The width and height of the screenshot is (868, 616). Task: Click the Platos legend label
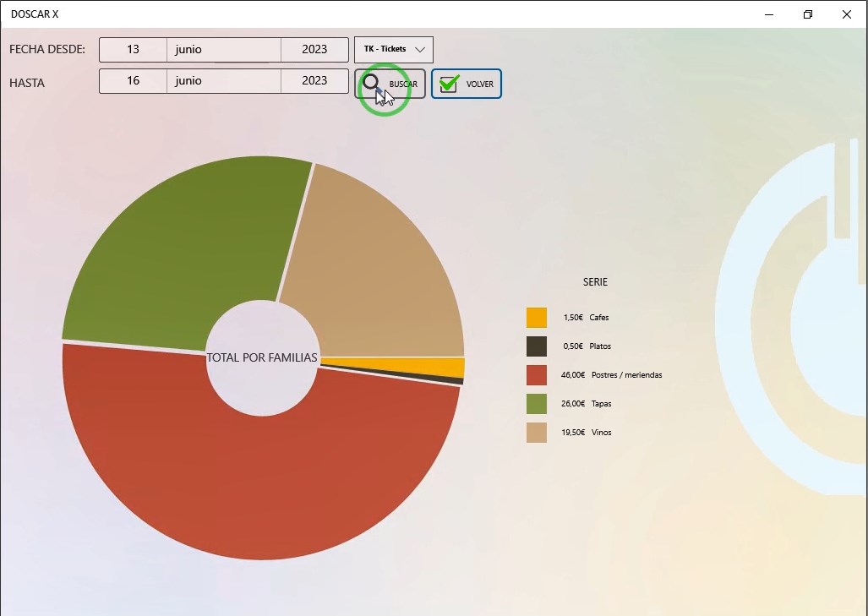click(x=600, y=346)
